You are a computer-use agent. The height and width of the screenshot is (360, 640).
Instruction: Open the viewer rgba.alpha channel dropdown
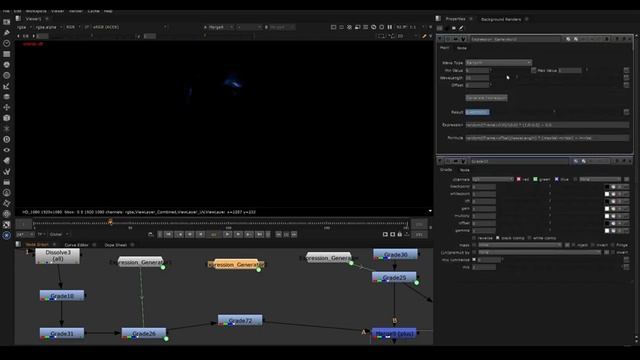pos(49,27)
